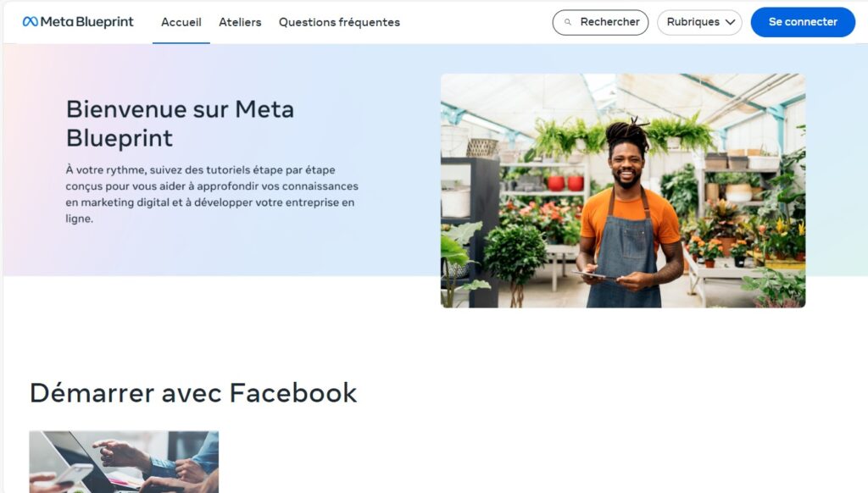Click the Meta infinity logo icon

(31, 21)
